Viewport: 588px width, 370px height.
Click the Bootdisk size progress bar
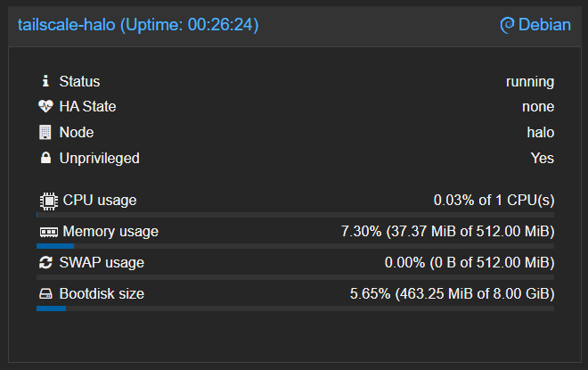[295, 308]
